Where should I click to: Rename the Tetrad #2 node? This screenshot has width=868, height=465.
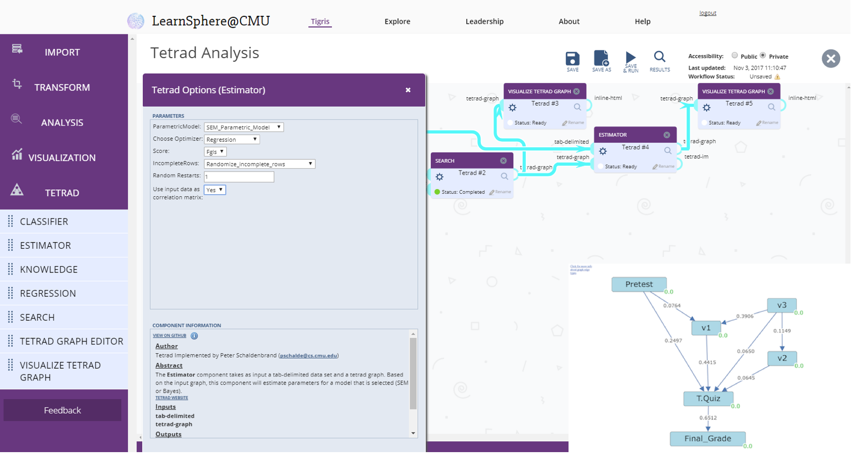(500, 192)
